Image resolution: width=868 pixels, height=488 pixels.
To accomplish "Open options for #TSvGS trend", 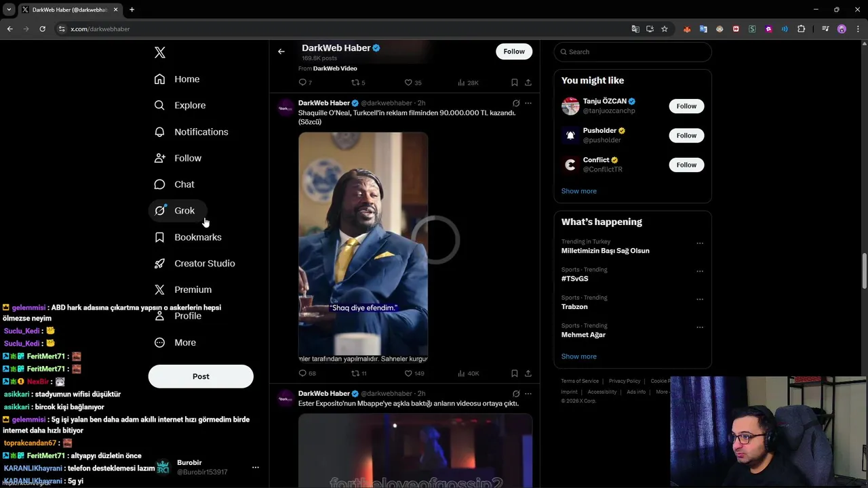I will point(700,271).
